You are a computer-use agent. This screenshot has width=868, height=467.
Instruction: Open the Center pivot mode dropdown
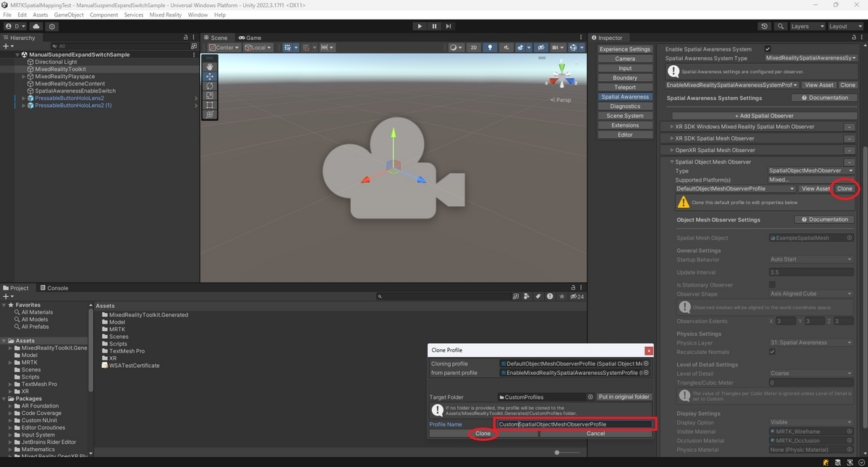point(224,48)
